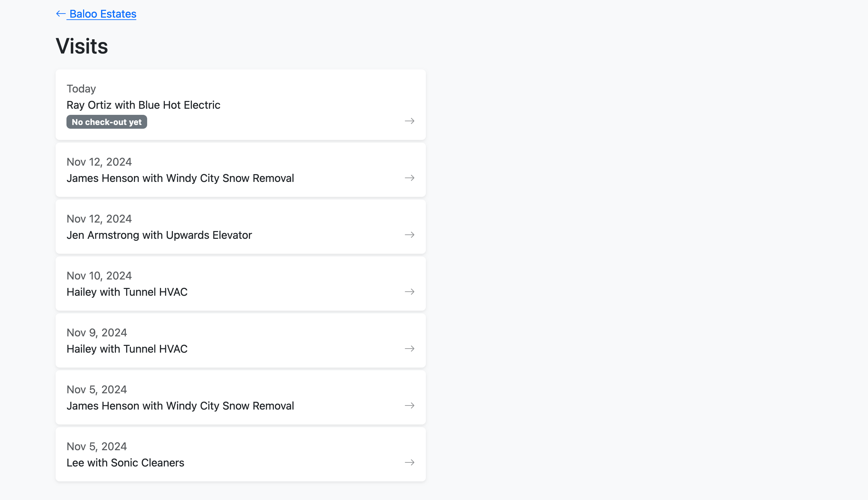Viewport: 868px width, 500px height.
Task: Open Ray Ortiz with Blue Hot Electric
Action: coord(143,105)
